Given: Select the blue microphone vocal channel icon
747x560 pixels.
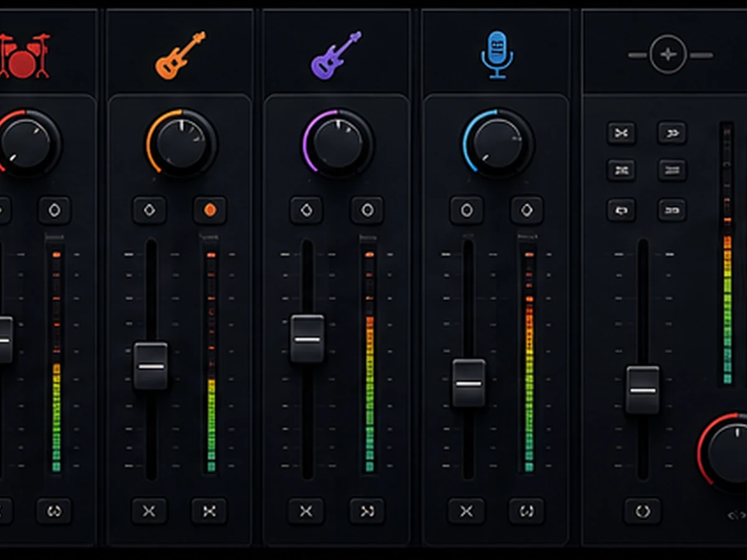Looking at the screenshot, I should (497, 55).
